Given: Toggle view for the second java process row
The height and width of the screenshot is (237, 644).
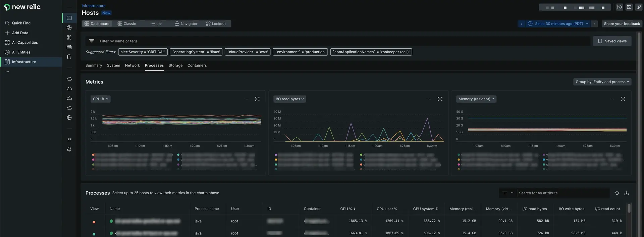Looking at the screenshot, I should point(94,234).
